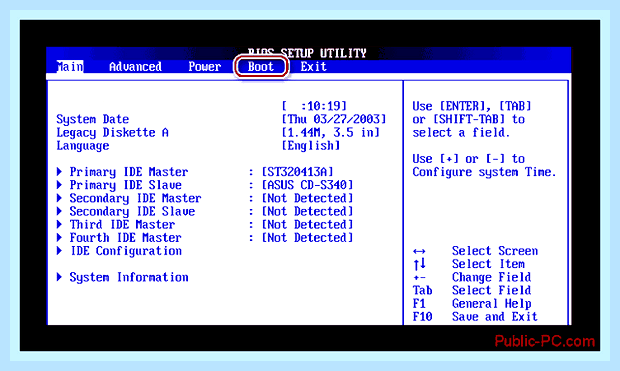Screen dimensions: 620x371
Task: Open the Fourth IDE Master entry
Action: point(126,238)
